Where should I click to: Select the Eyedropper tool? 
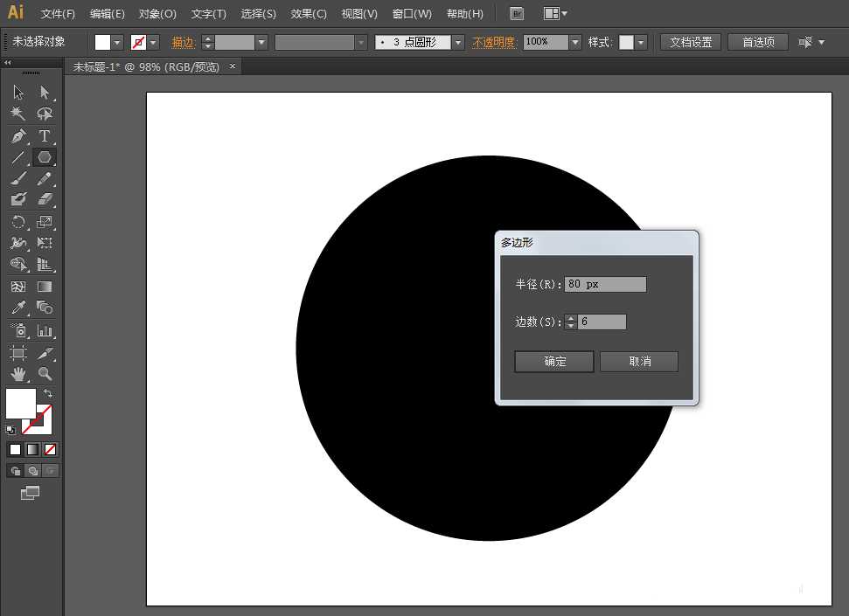click(x=17, y=308)
